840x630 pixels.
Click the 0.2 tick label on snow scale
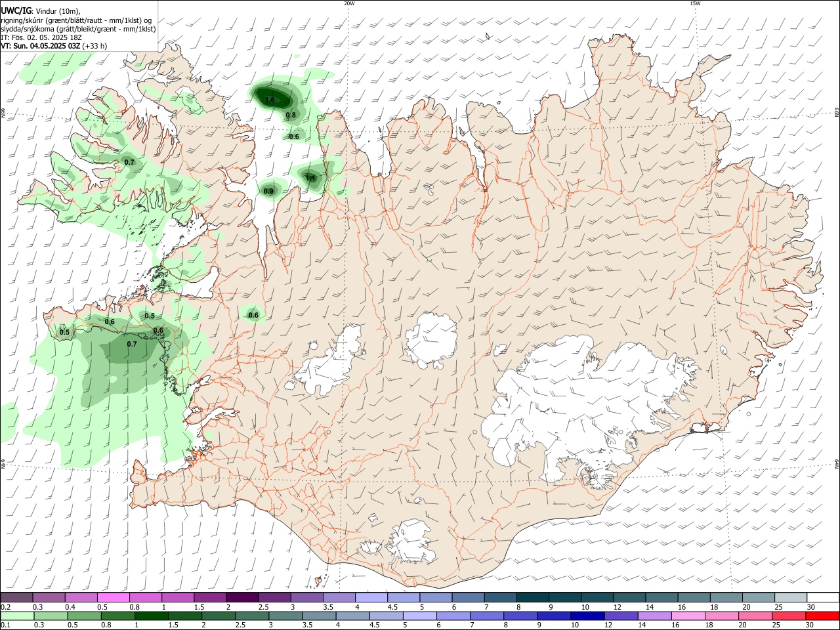(x=5, y=607)
